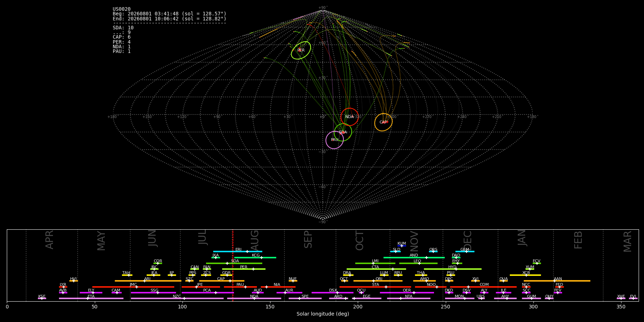Screen dimensions: 644x322
Task: Select the DRA shower bar in timeline
Action: [347, 275]
